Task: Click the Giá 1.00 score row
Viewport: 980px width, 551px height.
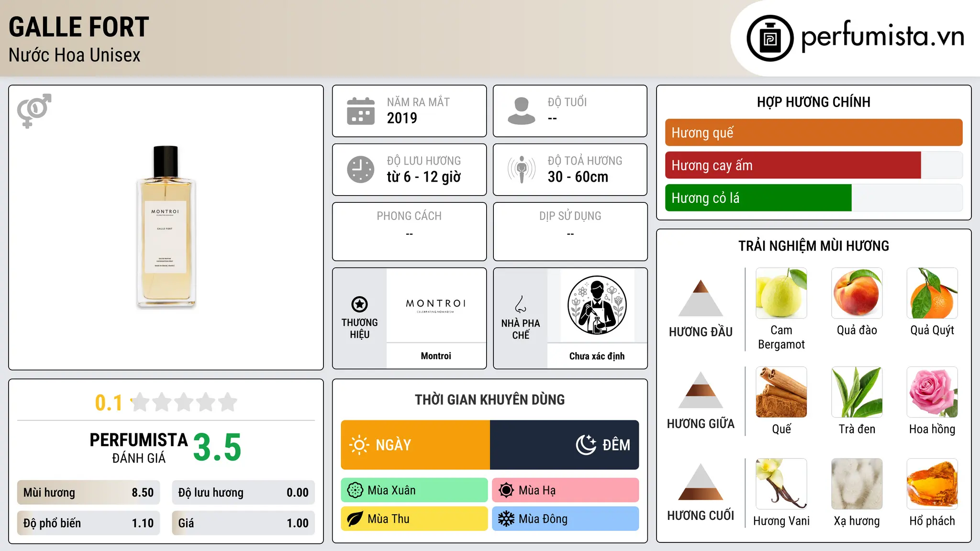Action: (x=243, y=523)
